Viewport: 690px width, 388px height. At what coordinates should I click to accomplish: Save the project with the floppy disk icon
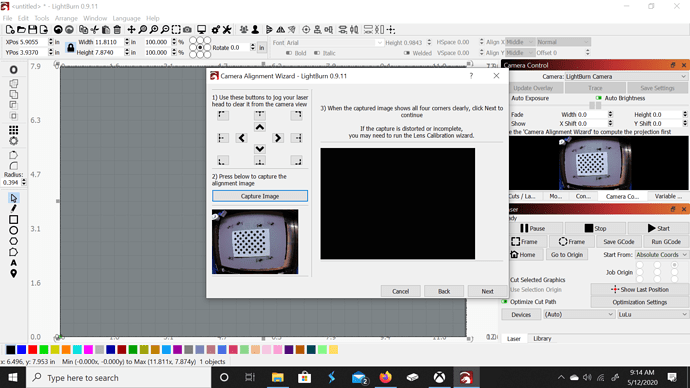point(32,29)
